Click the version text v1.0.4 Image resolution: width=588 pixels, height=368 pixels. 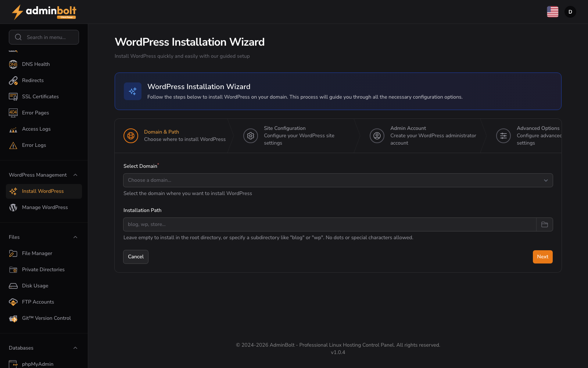pos(338,352)
